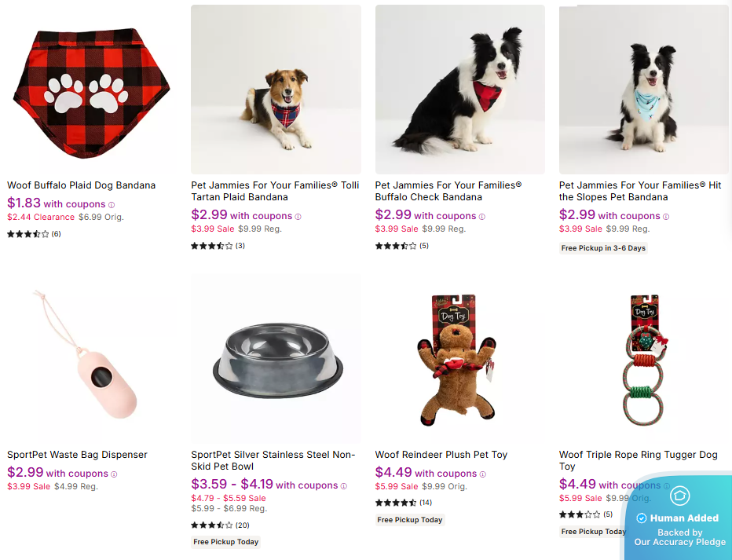Click the Free Pickup Today badge under the Pet Bowl

tap(225, 541)
